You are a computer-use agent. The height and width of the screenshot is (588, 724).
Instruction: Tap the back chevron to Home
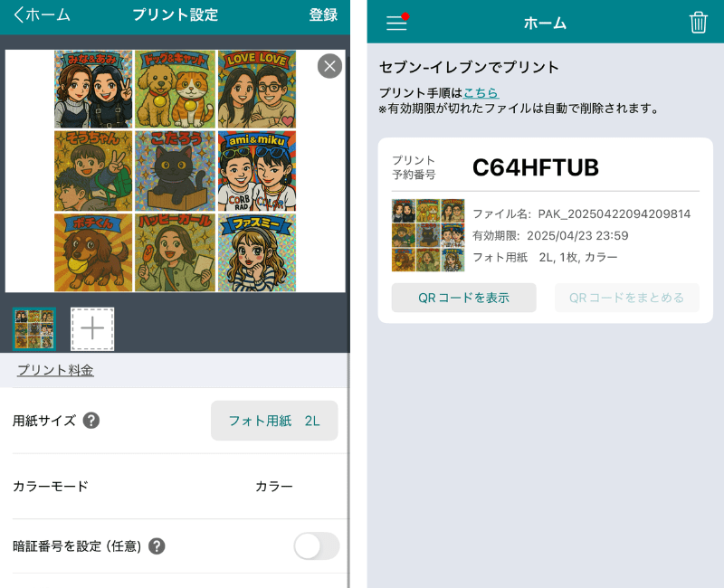20,15
